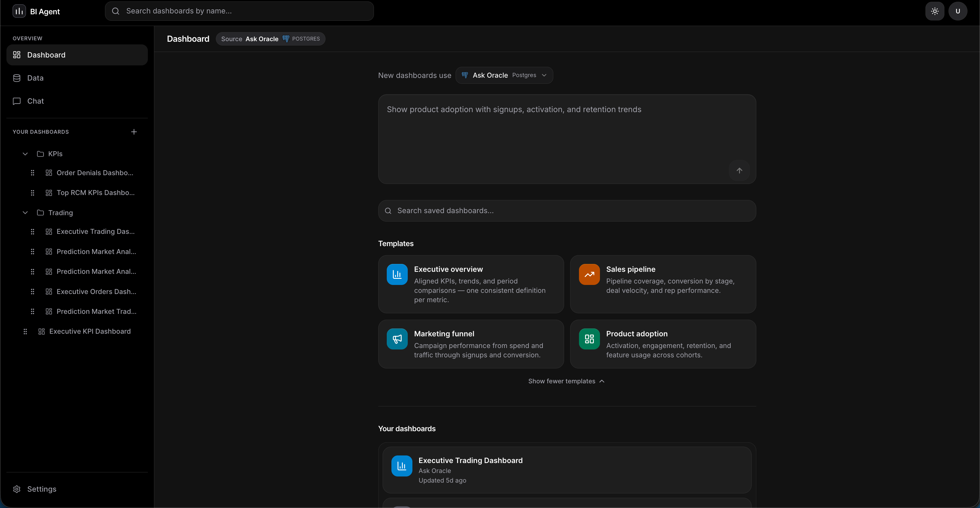Screen dimensions: 980x508
Task: Click drag handle beside Executive KPI Dashboard
Action: (25, 331)
